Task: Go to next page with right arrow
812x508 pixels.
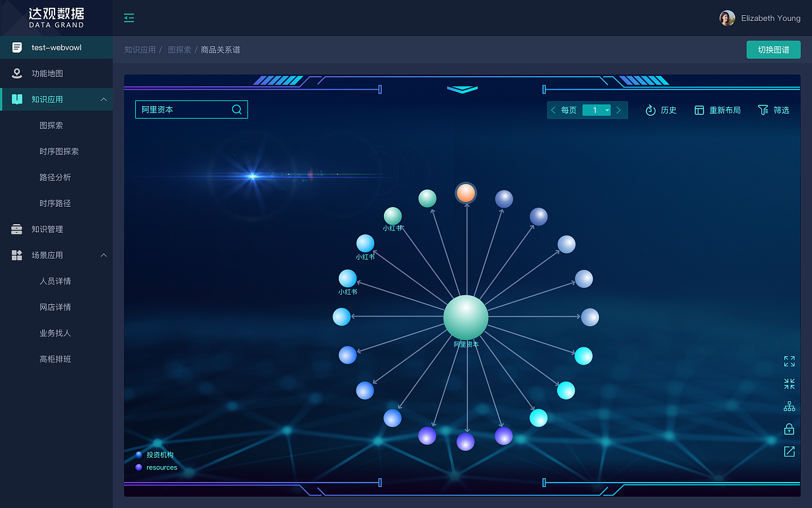Action: pos(619,110)
